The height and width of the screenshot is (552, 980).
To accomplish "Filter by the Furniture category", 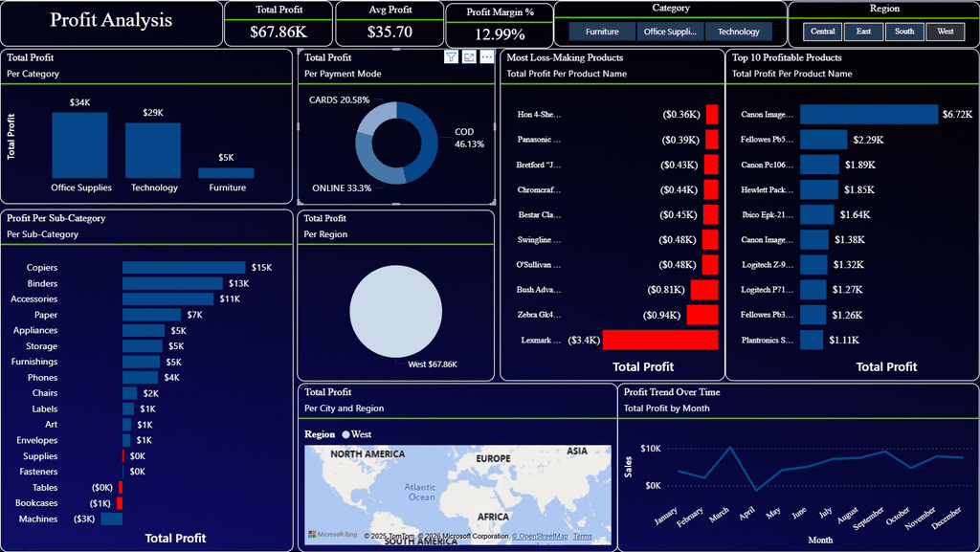I will point(602,32).
